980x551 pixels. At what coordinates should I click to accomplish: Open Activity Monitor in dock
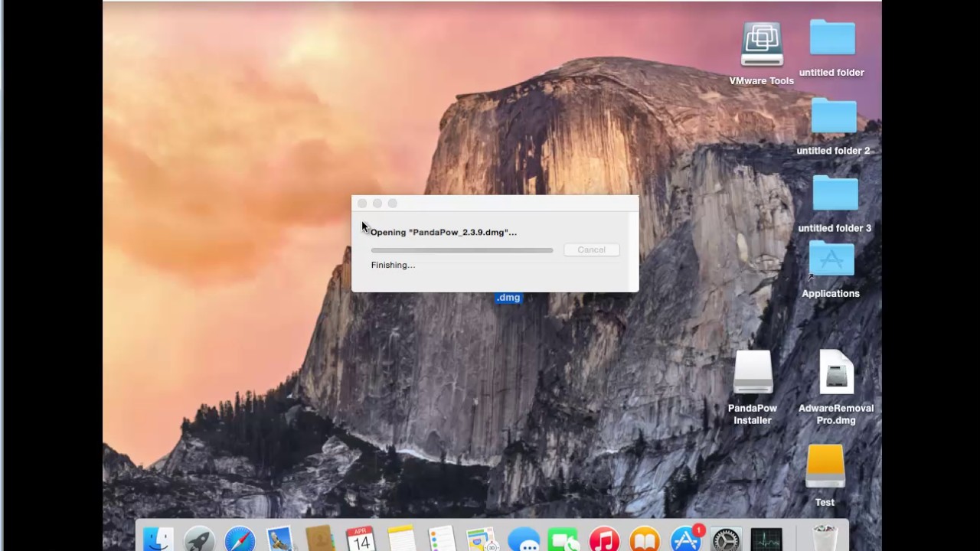tap(766, 540)
